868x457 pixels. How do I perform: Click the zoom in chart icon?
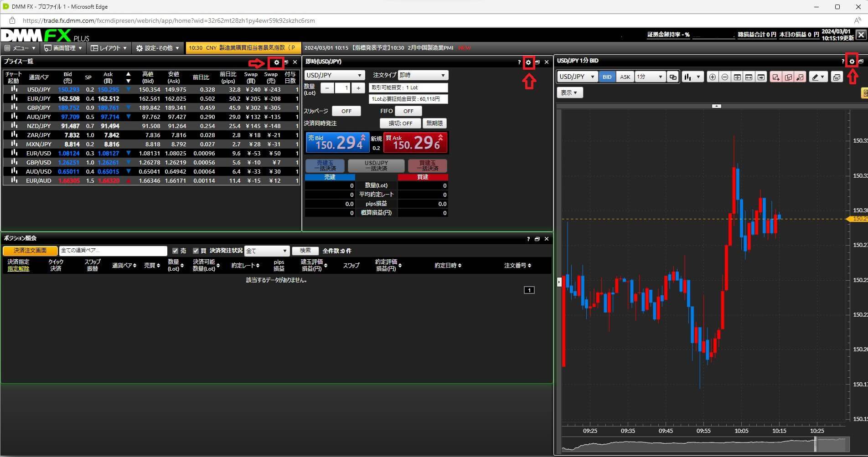tap(712, 77)
